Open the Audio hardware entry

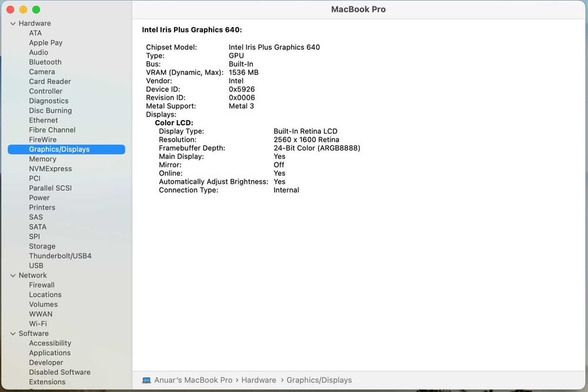click(39, 52)
